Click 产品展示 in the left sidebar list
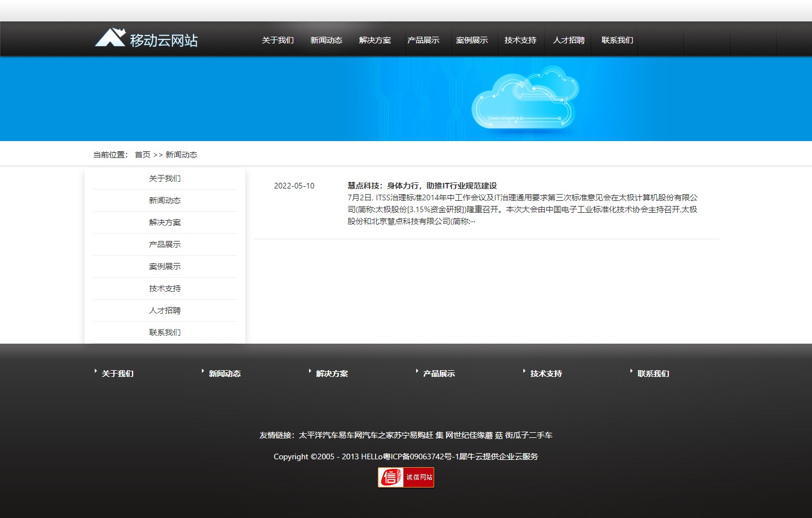This screenshot has width=812, height=518. point(165,244)
